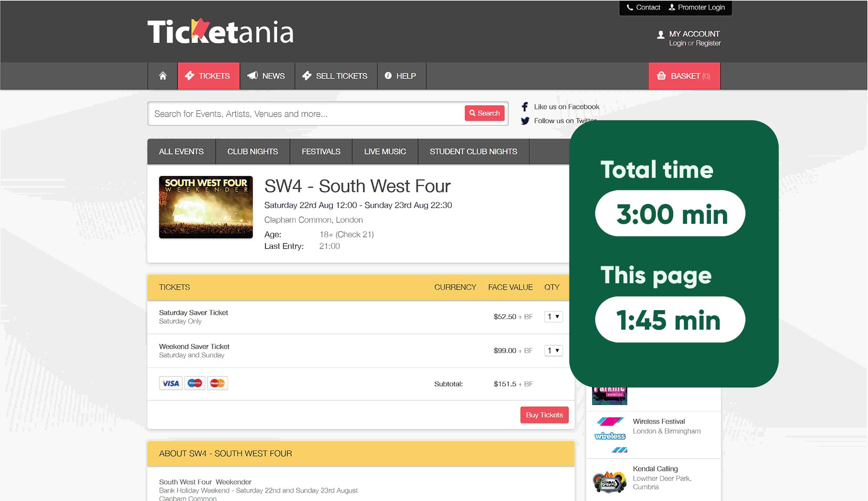This screenshot has width=868, height=501.
Task: Click the Kendal Calling logo
Action: point(609,482)
